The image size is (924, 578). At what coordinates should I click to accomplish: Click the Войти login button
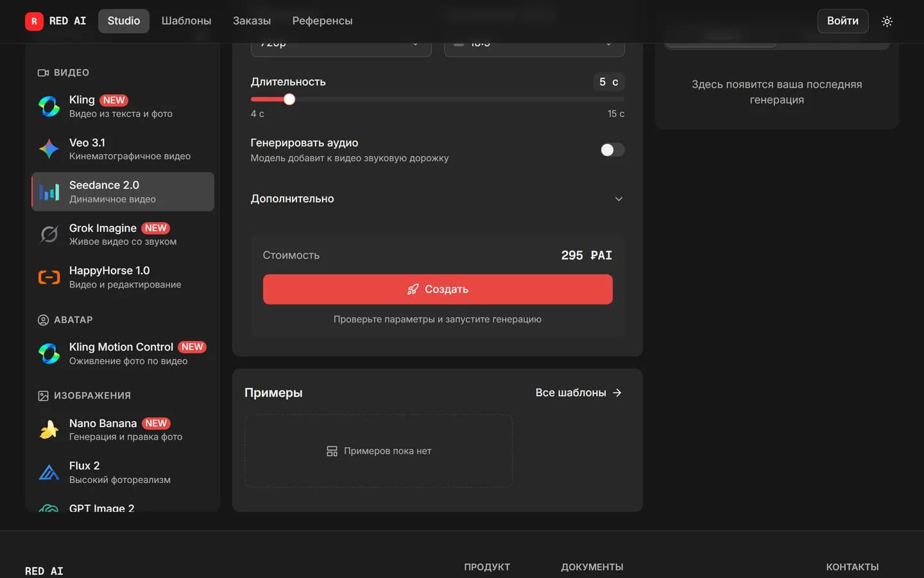[843, 21]
